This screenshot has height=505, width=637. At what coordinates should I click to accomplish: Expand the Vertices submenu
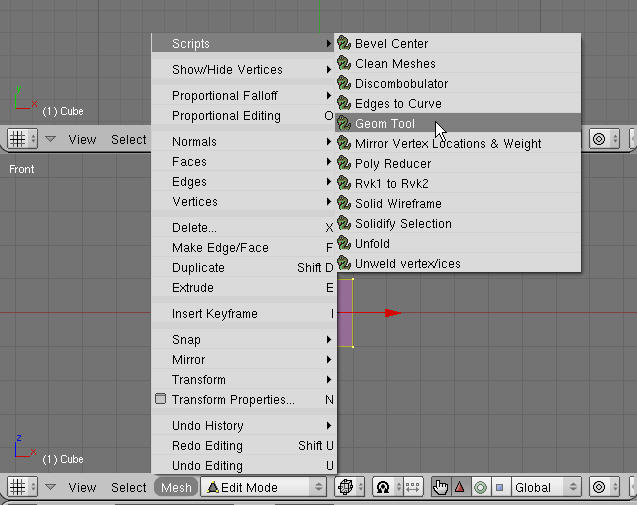tap(243, 202)
